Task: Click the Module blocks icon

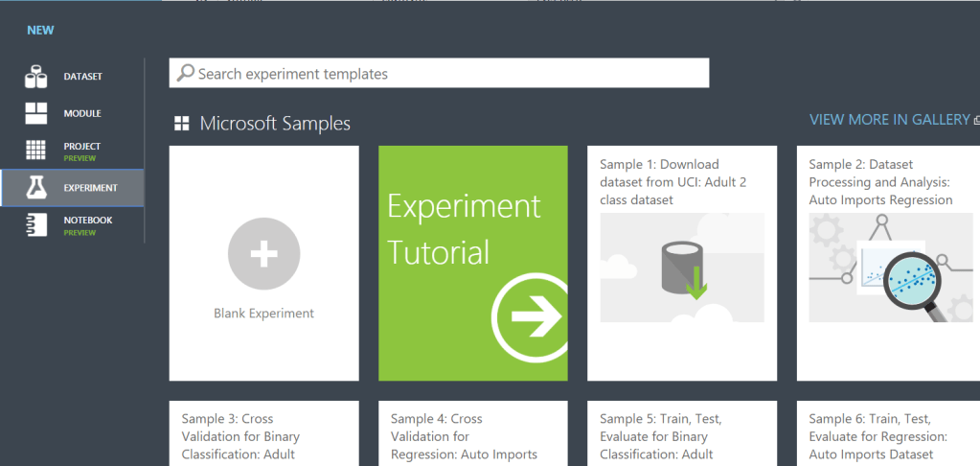Action: click(x=36, y=113)
